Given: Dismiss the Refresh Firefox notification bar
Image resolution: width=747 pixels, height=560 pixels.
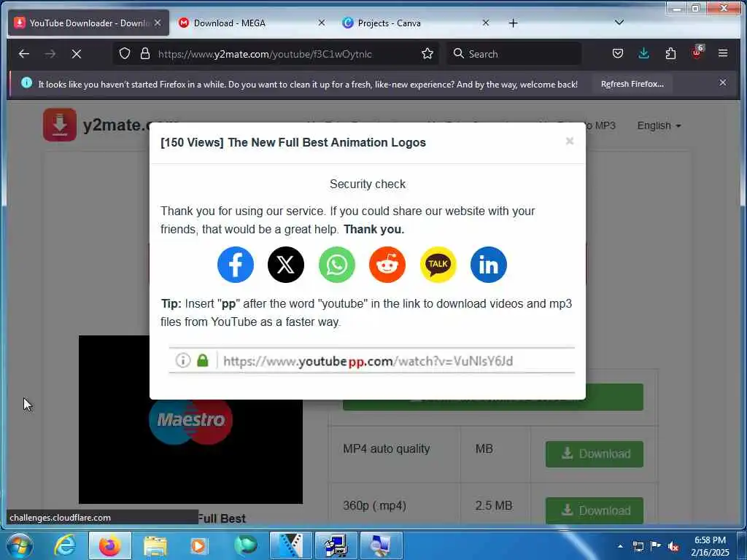Looking at the screenshot, I should [723, 83].
